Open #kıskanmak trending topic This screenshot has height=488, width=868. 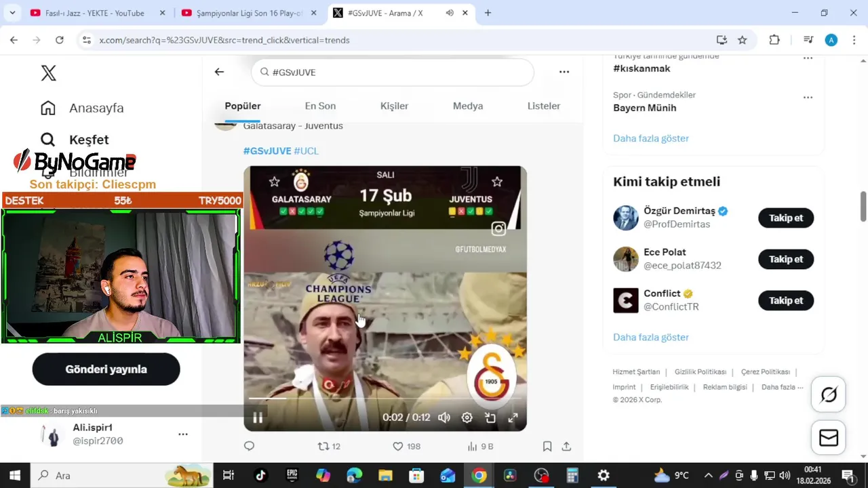[642, 68]
